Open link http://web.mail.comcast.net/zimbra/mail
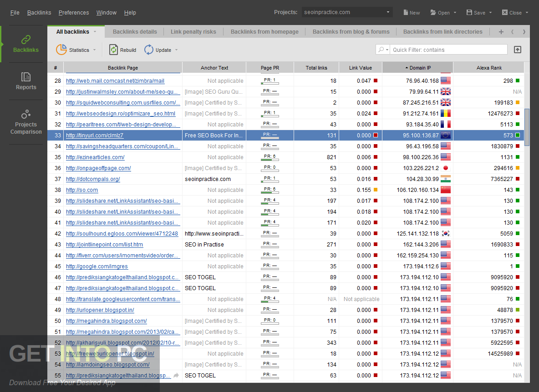The image size is (539, 392). click(x=115, y=80)
